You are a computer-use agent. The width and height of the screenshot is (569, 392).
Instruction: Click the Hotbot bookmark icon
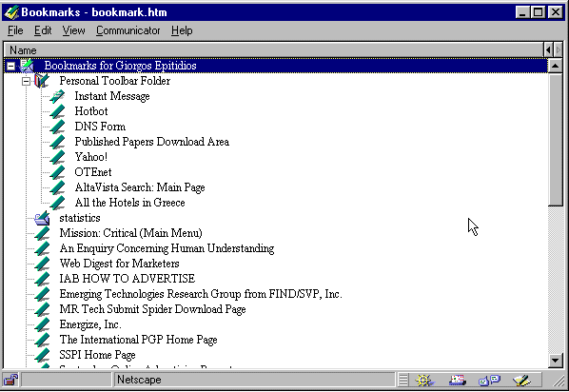(57, 111)
